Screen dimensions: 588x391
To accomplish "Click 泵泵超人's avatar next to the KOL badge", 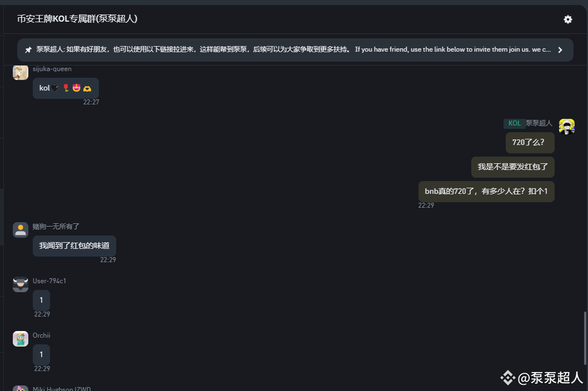I will click(x=567, y=126).
